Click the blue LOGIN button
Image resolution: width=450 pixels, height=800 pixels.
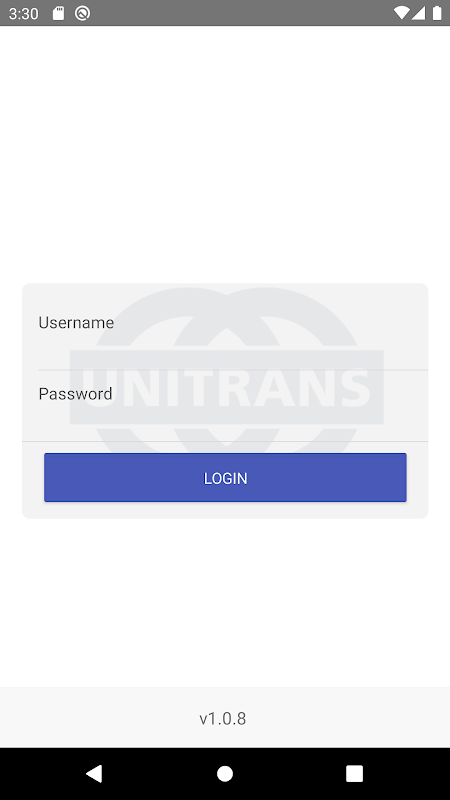click(x=225, y=478)
